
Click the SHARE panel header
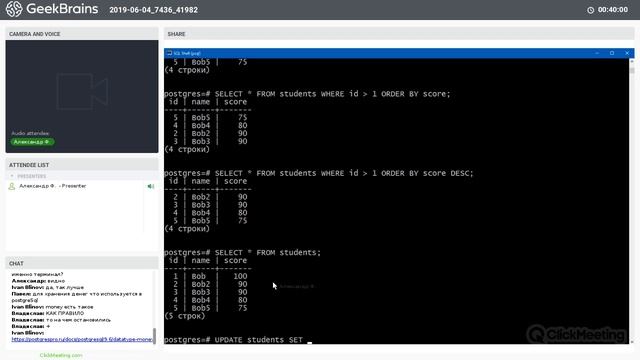[x=399, y=34]
